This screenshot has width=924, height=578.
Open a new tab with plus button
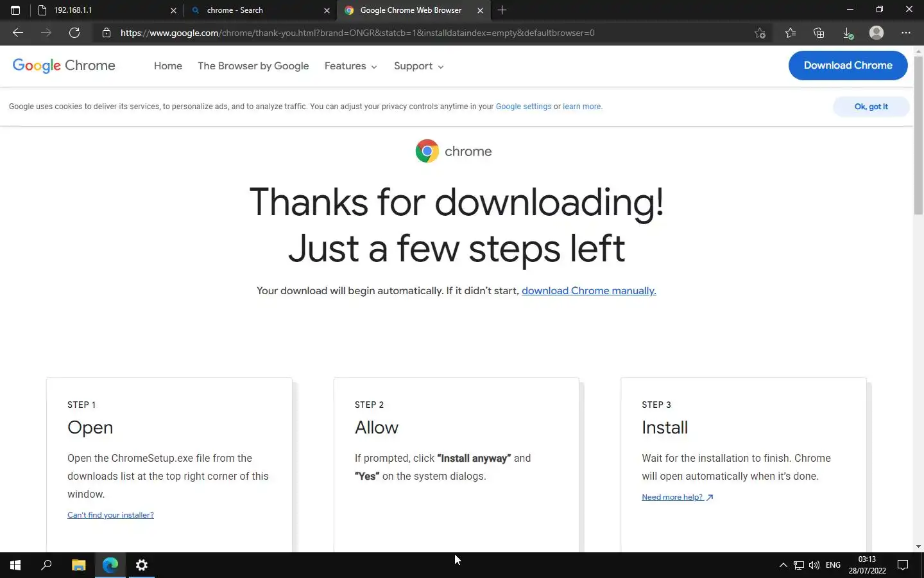(x=502, y=10)
